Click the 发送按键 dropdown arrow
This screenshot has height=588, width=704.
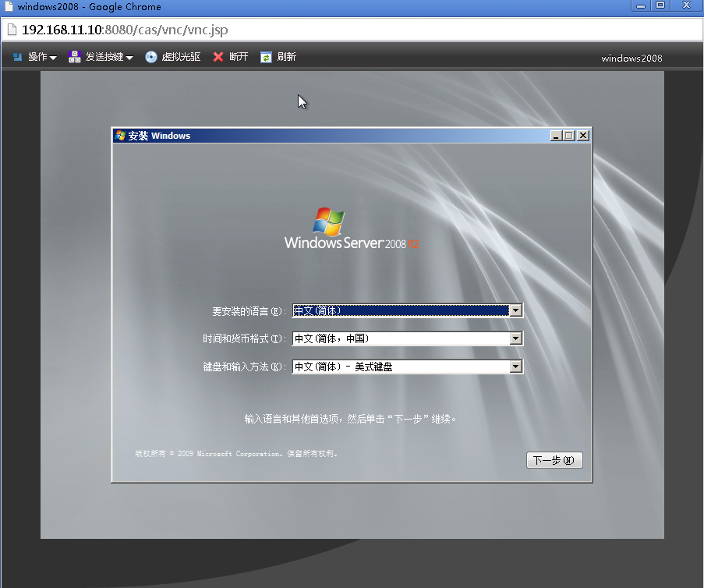click(x=129, y=58)
